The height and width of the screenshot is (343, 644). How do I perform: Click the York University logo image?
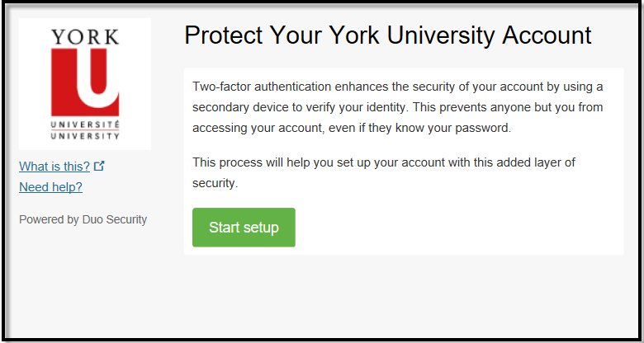85,84
